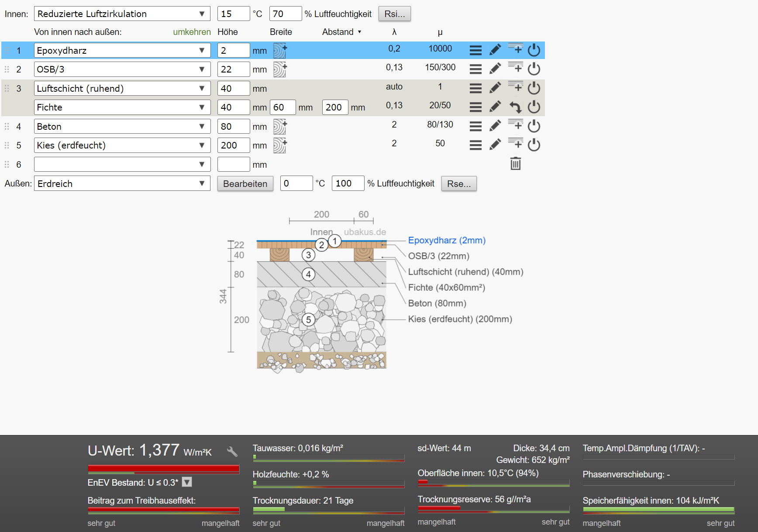This screenshot has width=758, height=532.
Task: Open the menu icon for Luftschicht layer
Action: [475, 88]
